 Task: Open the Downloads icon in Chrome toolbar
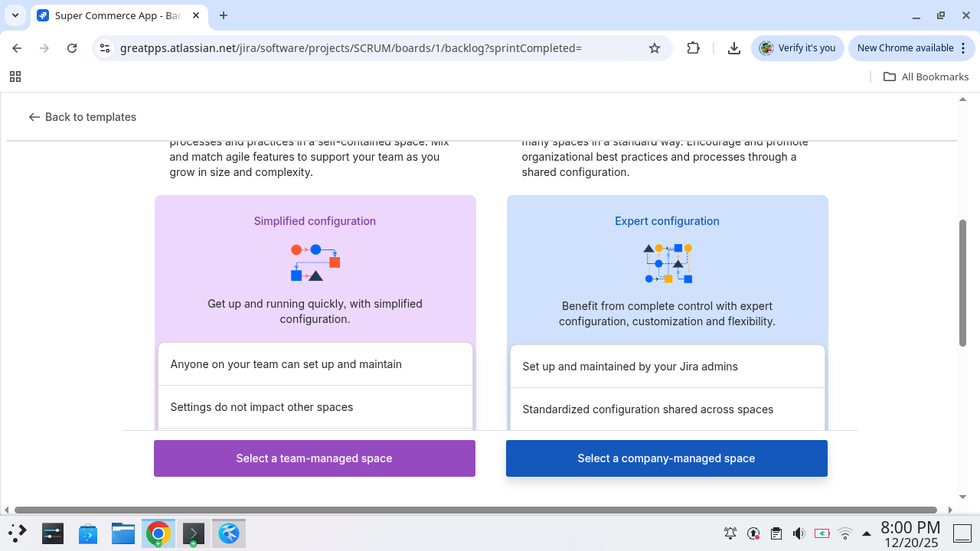pos(733,48)
